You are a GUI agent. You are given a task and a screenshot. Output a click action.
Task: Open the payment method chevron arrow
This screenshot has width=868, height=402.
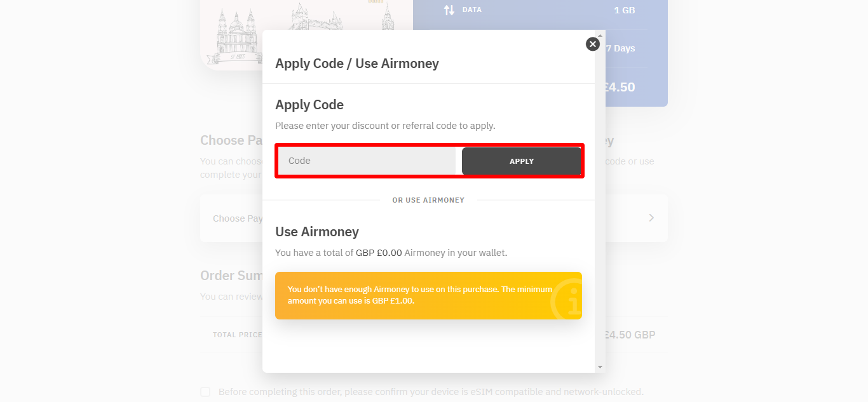(651, 218)
